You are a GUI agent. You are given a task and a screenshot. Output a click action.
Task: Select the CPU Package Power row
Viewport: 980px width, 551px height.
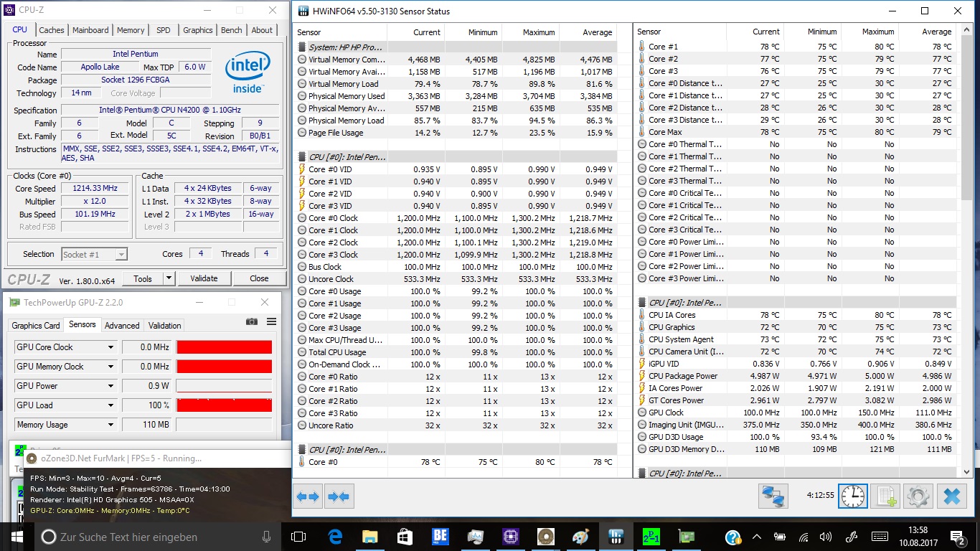point(796,376)
